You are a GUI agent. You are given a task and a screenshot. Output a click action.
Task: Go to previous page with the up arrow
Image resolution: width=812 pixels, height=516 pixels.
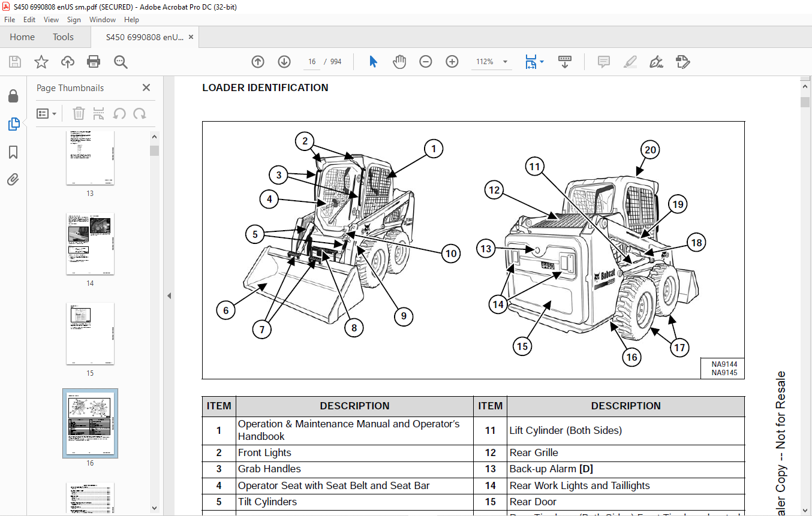(258, 62)
